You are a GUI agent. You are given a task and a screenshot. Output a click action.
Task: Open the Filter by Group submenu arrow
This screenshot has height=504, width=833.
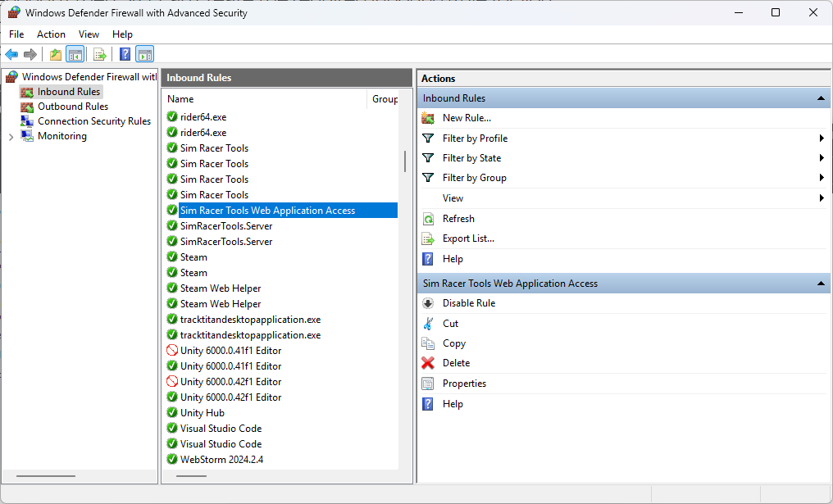click(x=822, y=178)
